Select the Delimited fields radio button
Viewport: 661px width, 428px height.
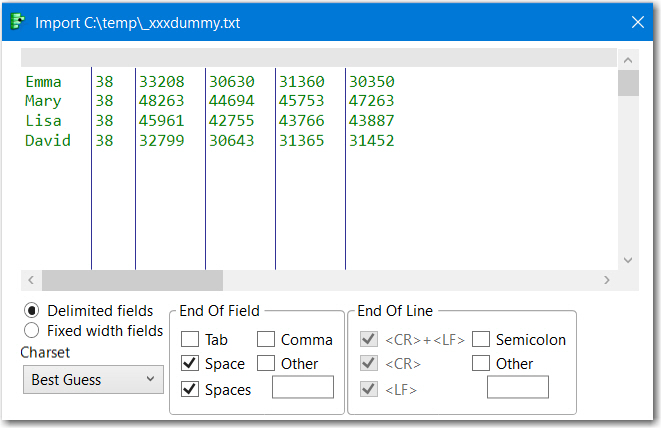coord(32,310)
